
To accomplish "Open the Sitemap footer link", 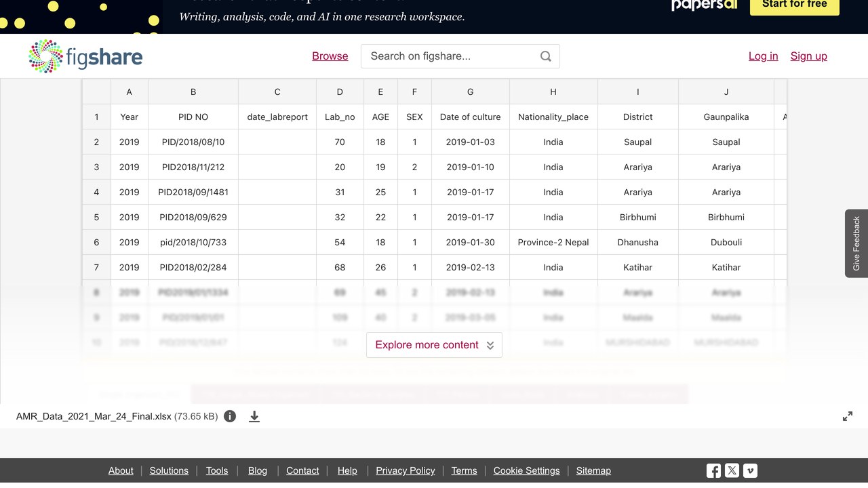I will point(593,470).
